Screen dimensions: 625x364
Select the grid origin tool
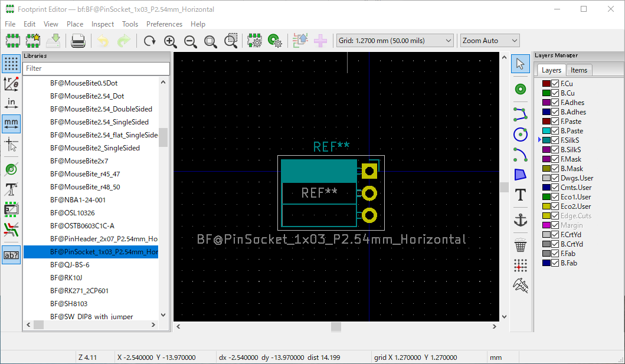tap(520, 265)
